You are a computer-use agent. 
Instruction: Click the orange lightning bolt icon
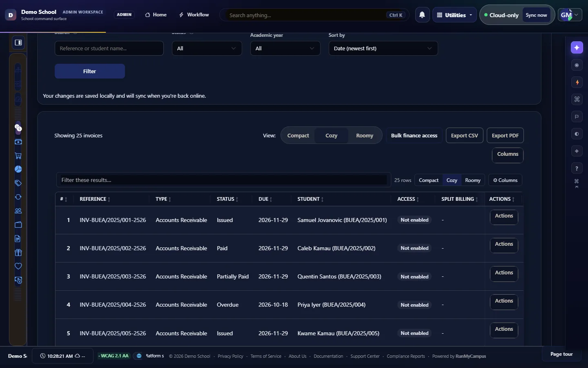tap(577, 82)
